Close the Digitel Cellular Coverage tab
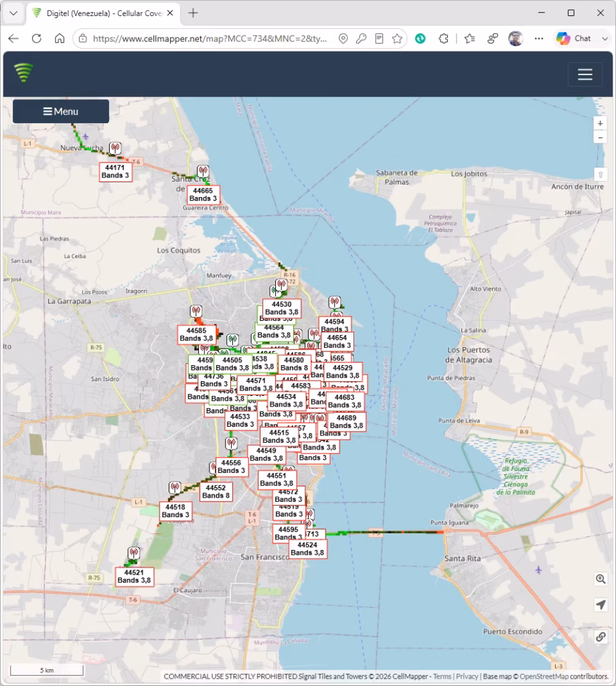 point(170,13)
